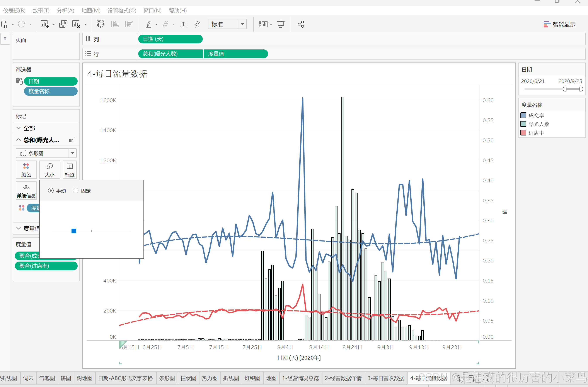Screen dimensions: 588x387
Task: Open the 标准 fit dropdown
Action: tap(242, 24)
